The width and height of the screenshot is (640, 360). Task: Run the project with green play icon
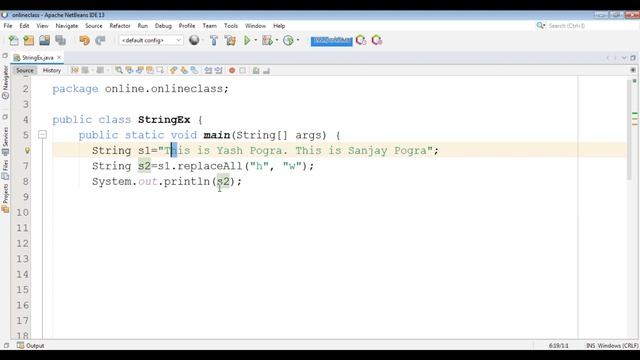(x=247, y=40)
